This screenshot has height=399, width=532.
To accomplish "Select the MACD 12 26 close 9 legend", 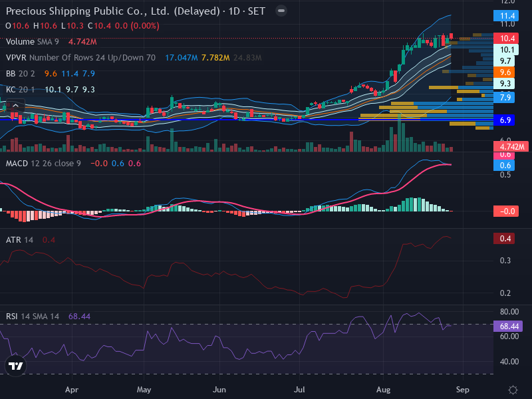I will 43,164.
